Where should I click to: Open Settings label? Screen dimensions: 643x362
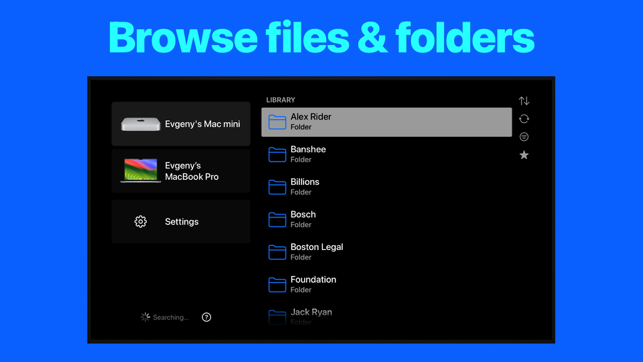(x=182, y=221)
